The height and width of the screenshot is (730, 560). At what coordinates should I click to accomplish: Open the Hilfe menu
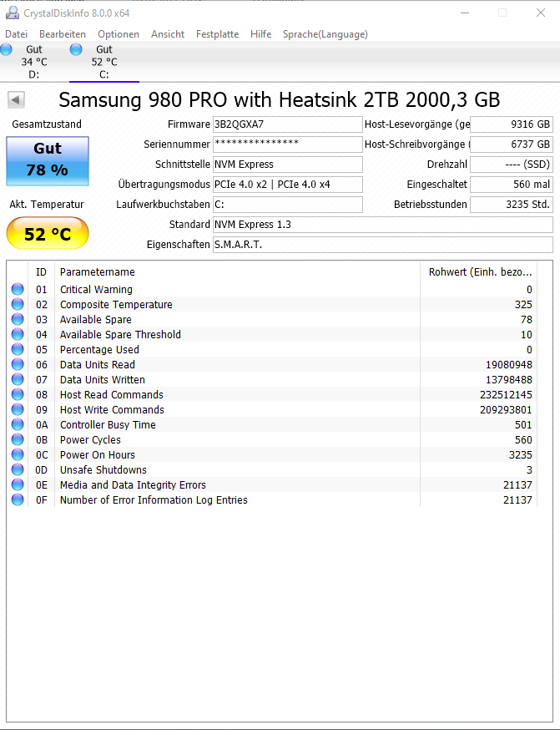pyautogui.click(x=260, y=34)
